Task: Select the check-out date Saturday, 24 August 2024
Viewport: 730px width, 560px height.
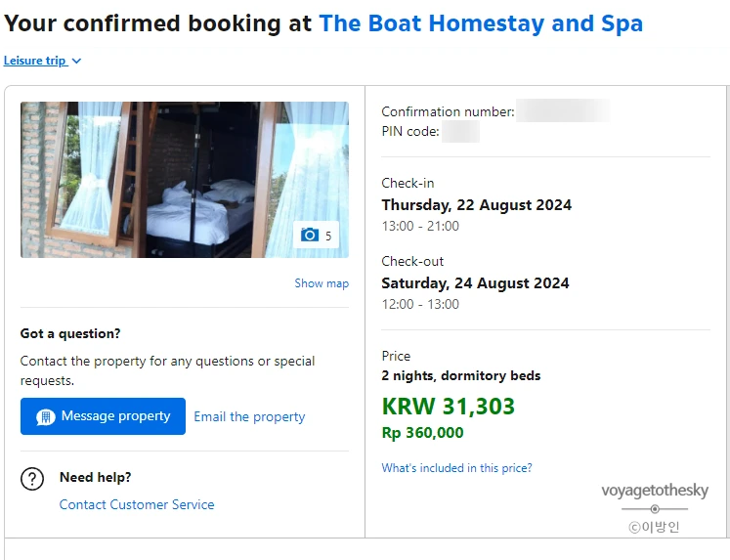Action: [475, 283]
